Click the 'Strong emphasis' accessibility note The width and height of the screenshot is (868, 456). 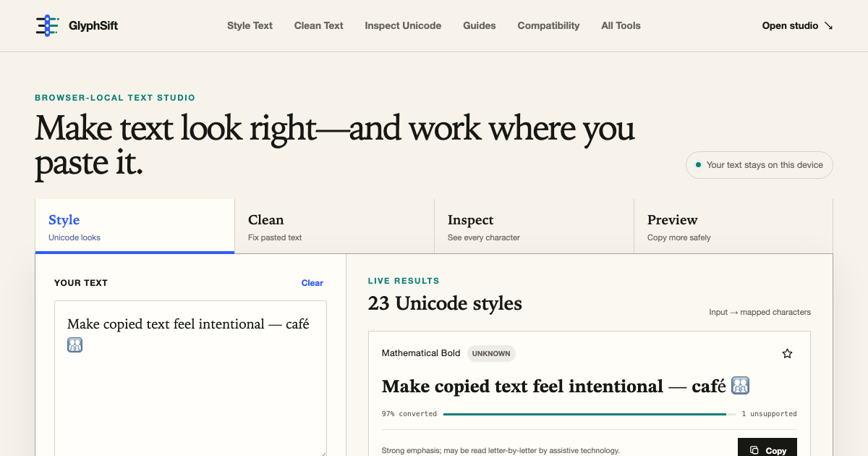pos(501,450)
